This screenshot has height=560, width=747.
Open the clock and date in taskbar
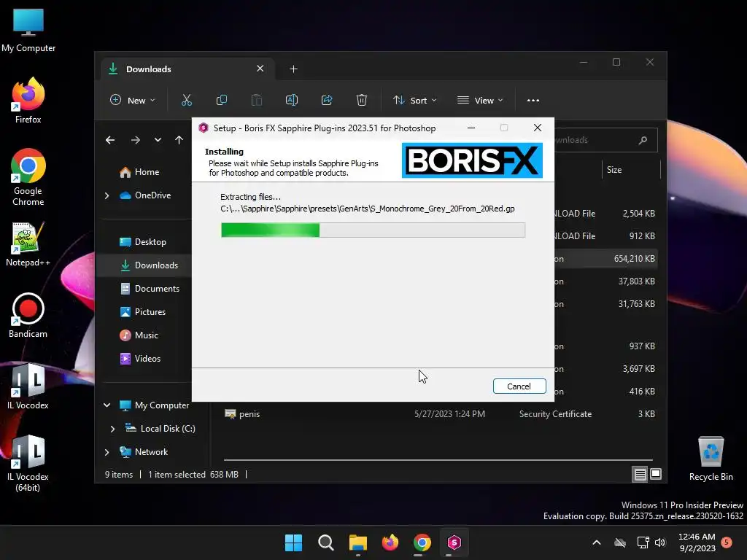(697, 542)
